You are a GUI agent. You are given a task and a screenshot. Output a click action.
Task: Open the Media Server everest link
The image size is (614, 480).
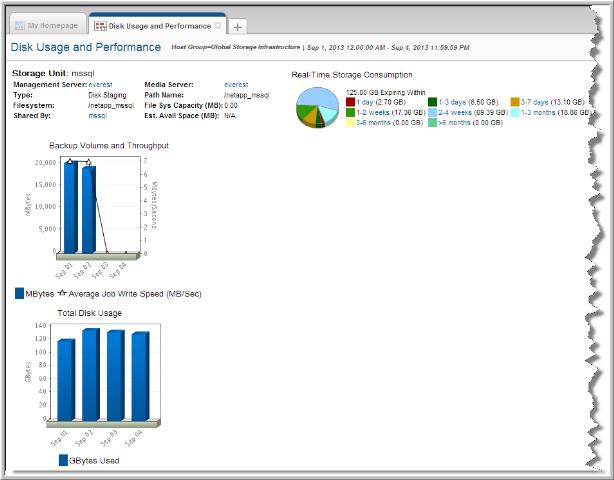(x=236, y=86)
